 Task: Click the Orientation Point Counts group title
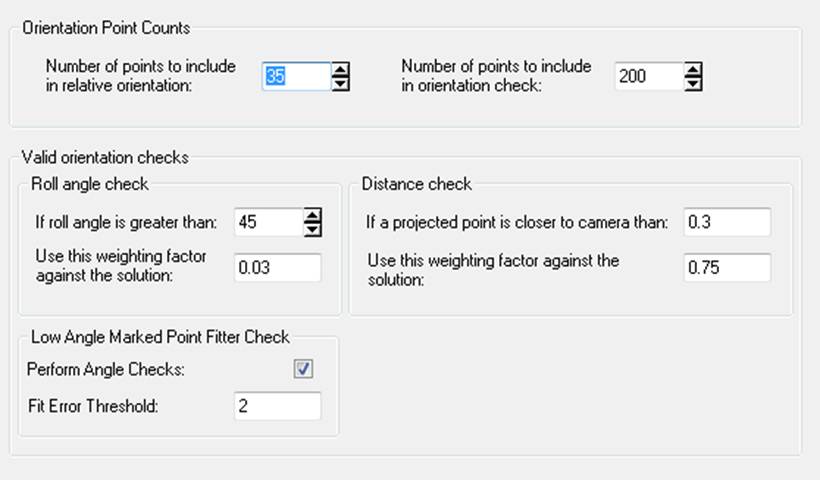[106, 27]
